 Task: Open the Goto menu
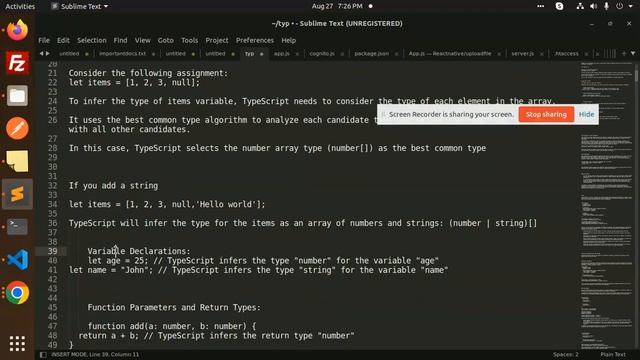coord(166,40)
